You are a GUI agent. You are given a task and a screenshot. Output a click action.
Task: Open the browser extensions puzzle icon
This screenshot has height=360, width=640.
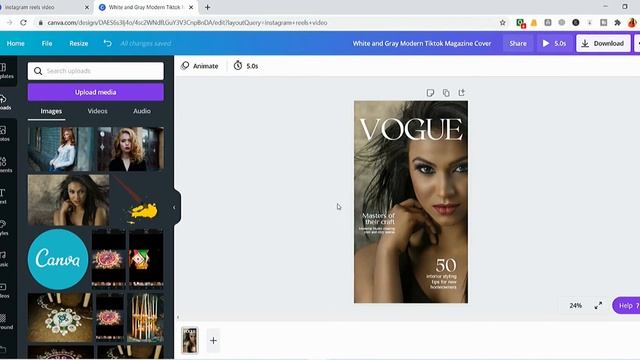click(x=617, y=23)
